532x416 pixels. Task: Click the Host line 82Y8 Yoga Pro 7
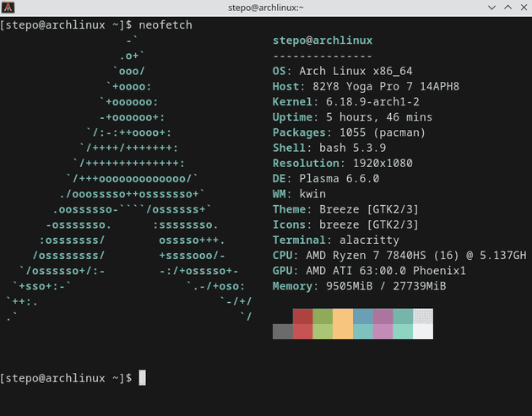(366, 86)
